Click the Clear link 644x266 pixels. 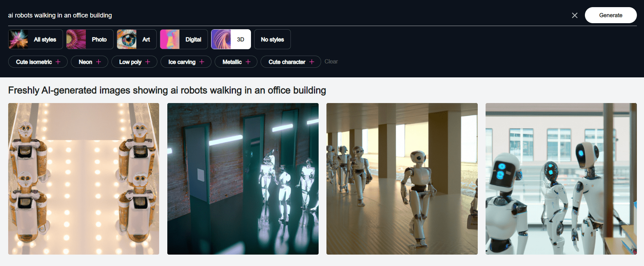331,62
